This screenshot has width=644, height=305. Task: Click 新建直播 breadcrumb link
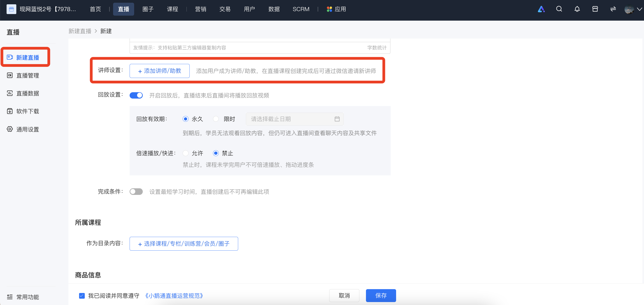point(80,31)
